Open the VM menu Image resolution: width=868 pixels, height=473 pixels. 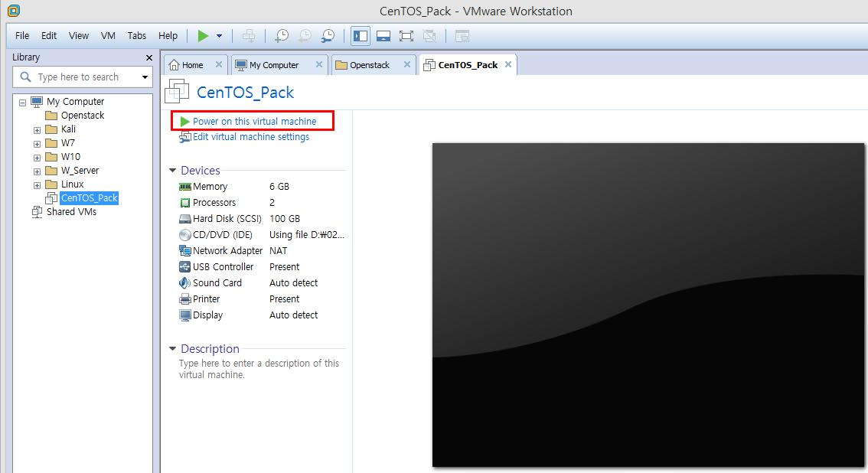[x=108, y=35]
